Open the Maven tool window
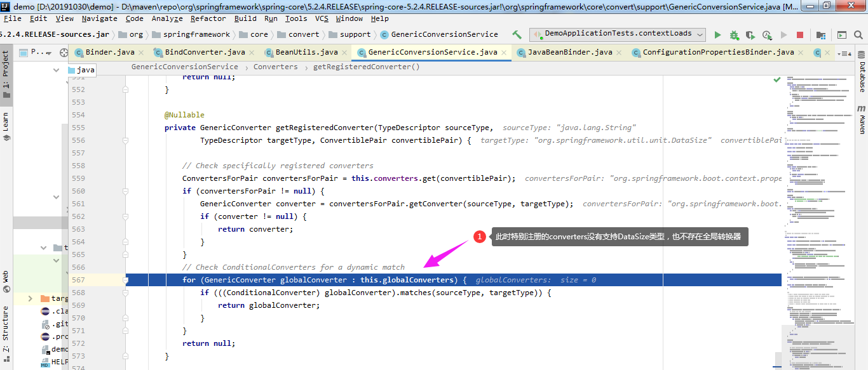The height and width of the screenshot is (370, 868). (862, 119)
